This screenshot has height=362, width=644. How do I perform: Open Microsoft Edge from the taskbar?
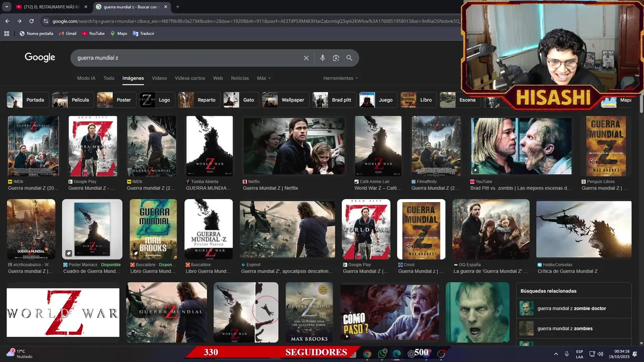pos(397,354)
